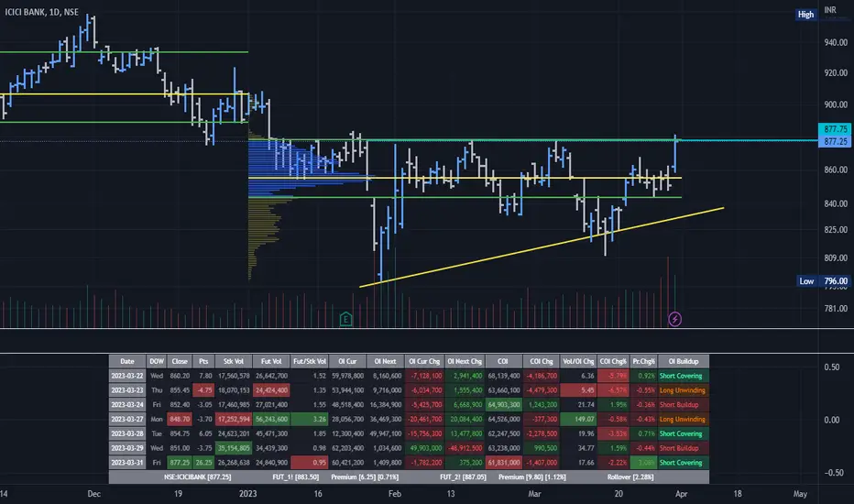Select the High price label

(805, 14)
